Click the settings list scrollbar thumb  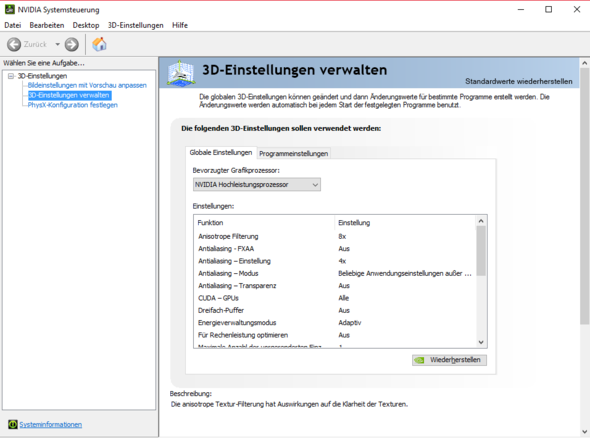pos(481,251)
